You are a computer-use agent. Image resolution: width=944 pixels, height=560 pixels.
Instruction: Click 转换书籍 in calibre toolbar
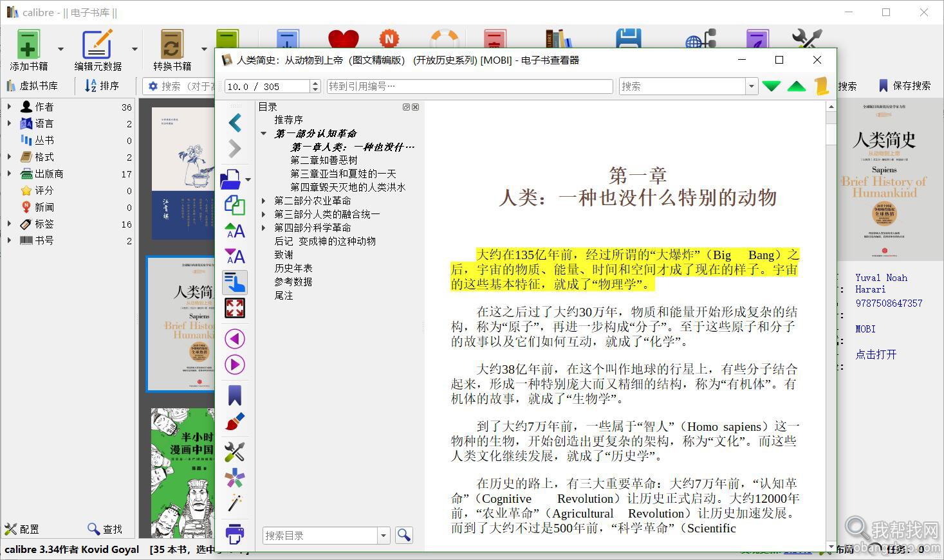(x=172, y=50)
